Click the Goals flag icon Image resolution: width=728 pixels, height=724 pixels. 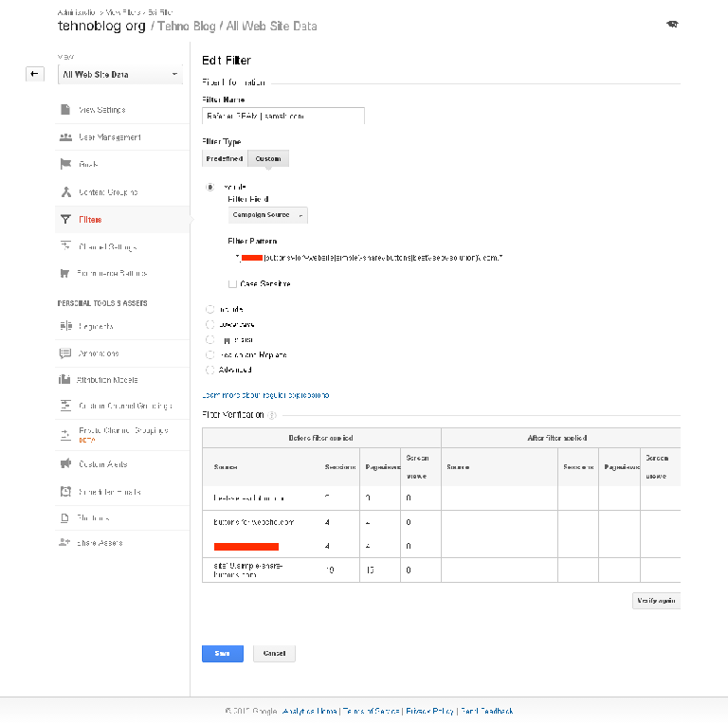pos(65,165)
